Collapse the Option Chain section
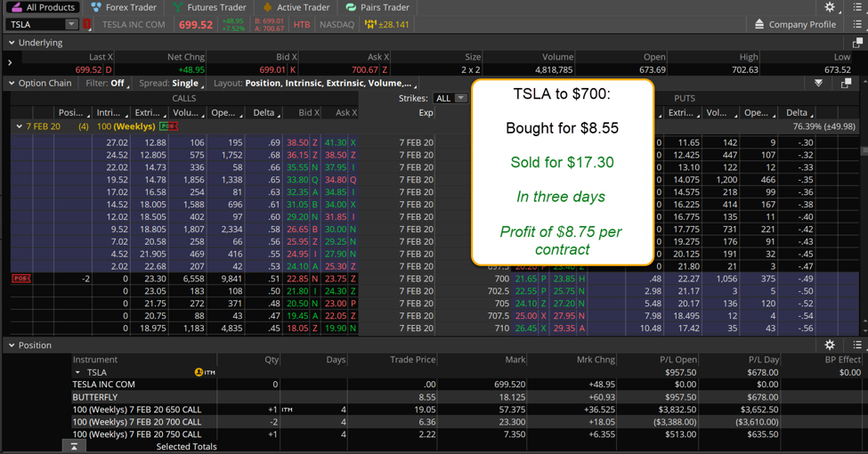Image resolution: width=868 pixels, height=454 pixels. coord(11,83)
